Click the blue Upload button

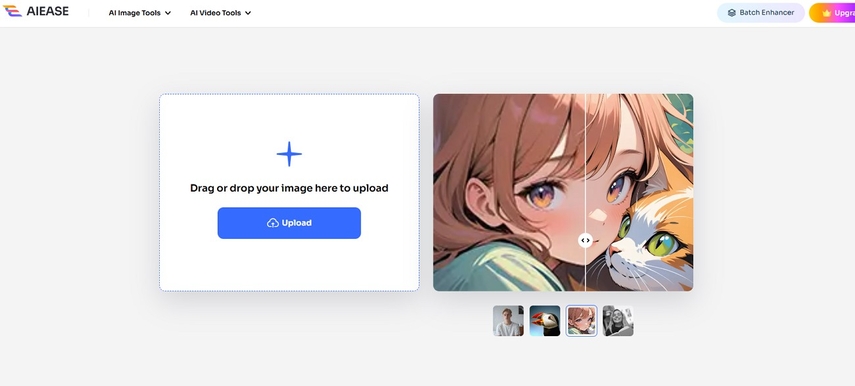coord(289,223)
